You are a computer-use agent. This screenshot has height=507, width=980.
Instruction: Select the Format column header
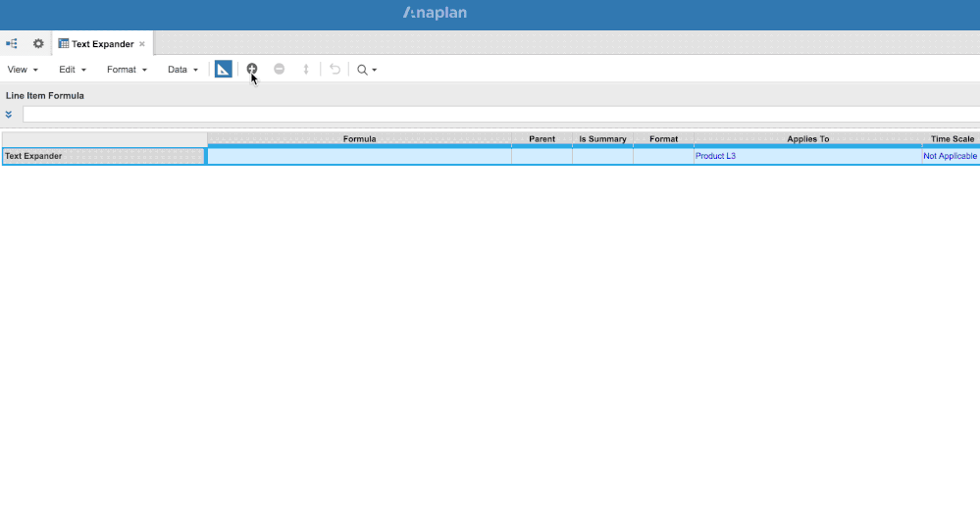click(x=664, y=139)
